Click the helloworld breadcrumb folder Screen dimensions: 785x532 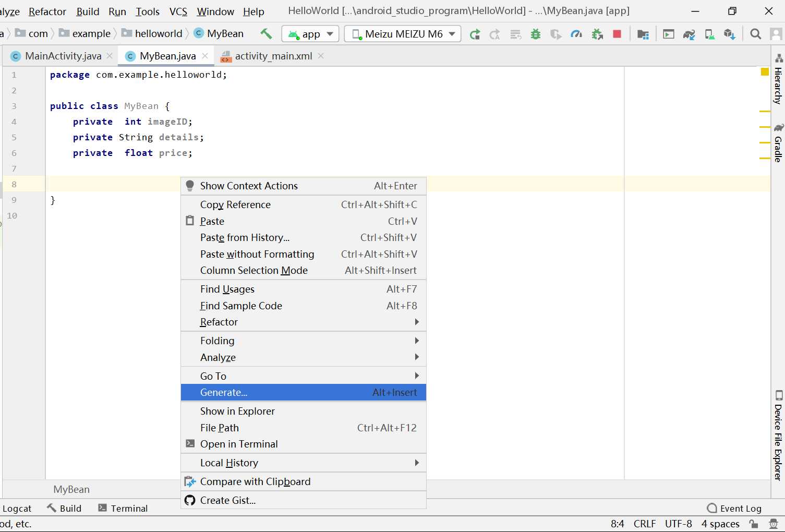[152, 33]
